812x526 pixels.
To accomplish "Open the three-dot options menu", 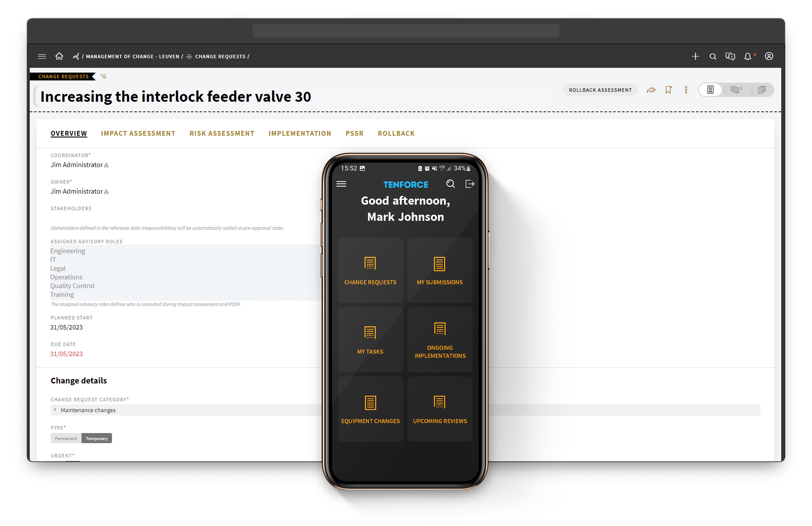I will tap(686, 90).
